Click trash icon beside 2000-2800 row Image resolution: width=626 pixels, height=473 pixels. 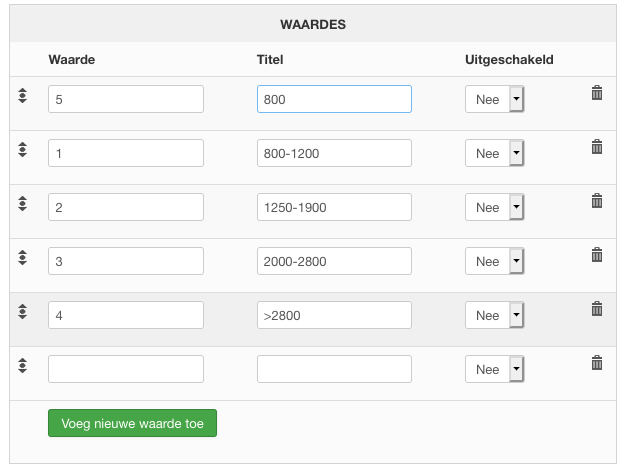(597, 255)
